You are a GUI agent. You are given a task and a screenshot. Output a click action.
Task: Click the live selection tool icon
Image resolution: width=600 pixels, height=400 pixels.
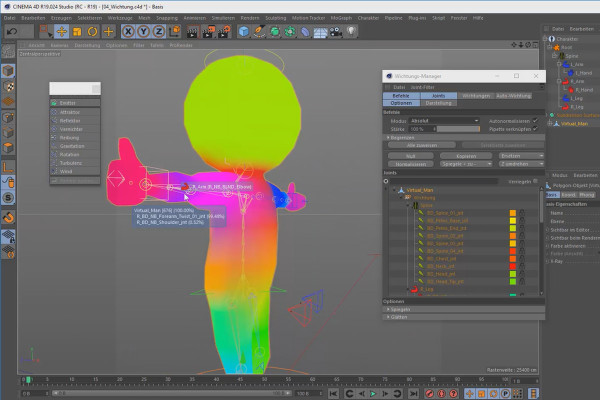tap(46, 31)
